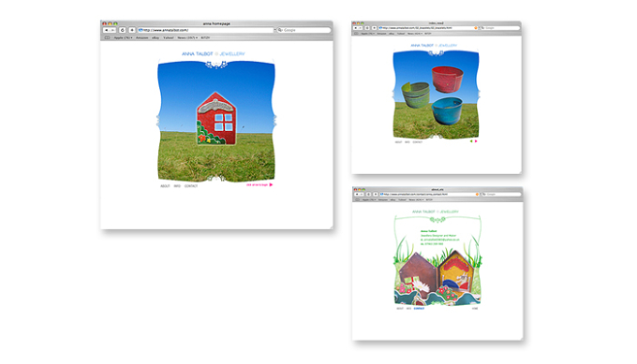This screenshot has width=637, height=364.
Task: Click ABOUT link under red house image
Action: tap(165, 186)
